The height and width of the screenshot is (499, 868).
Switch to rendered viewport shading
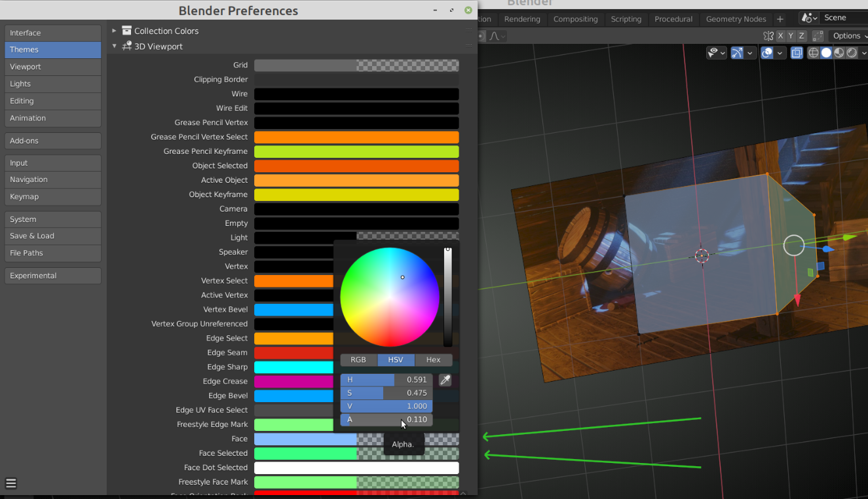click(852, 53)
